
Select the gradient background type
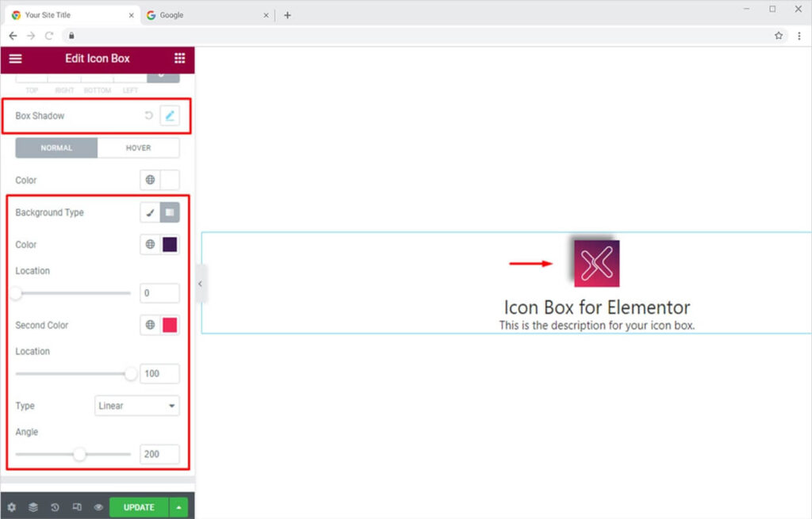(x=170, y=212)
